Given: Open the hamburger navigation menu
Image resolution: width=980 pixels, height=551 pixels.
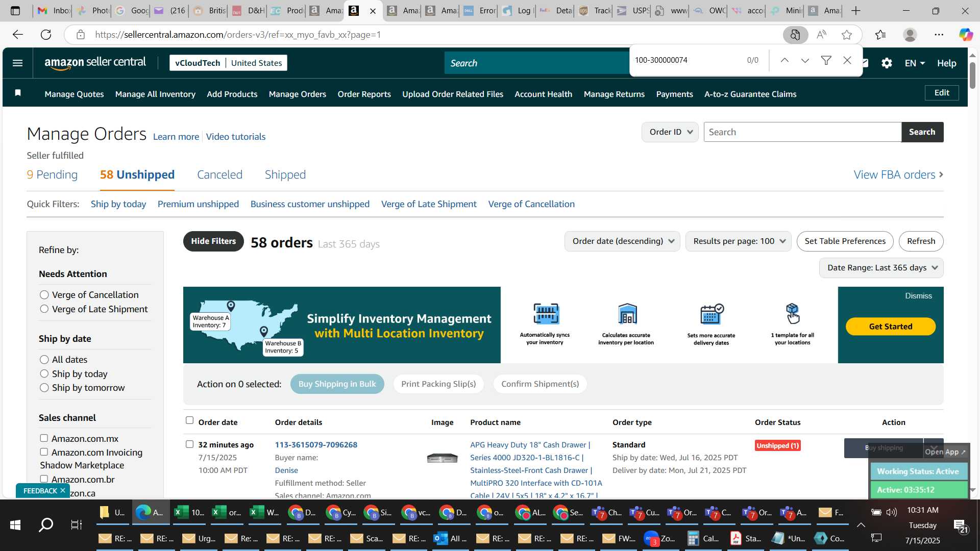Looking at the screenshot, I should (17, 63).
